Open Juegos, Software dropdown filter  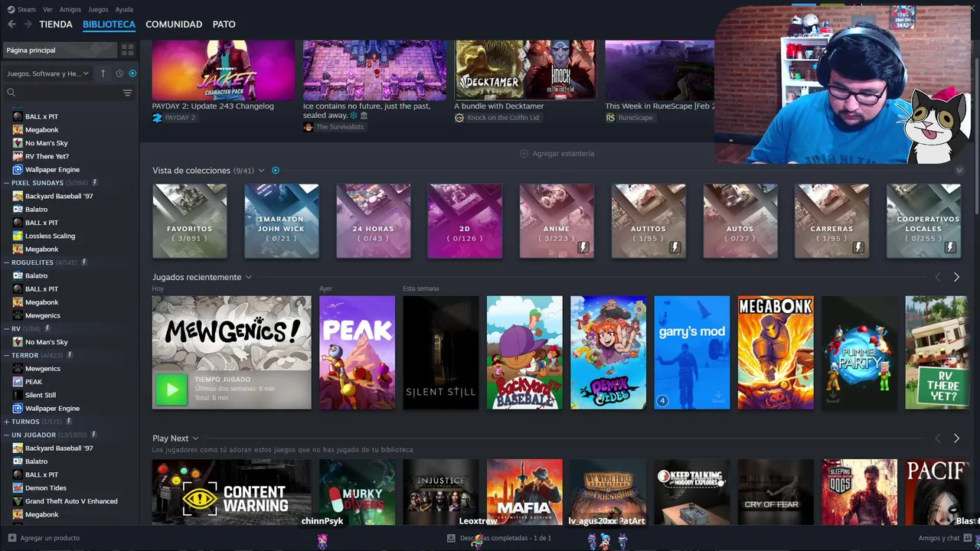[47, 73]
